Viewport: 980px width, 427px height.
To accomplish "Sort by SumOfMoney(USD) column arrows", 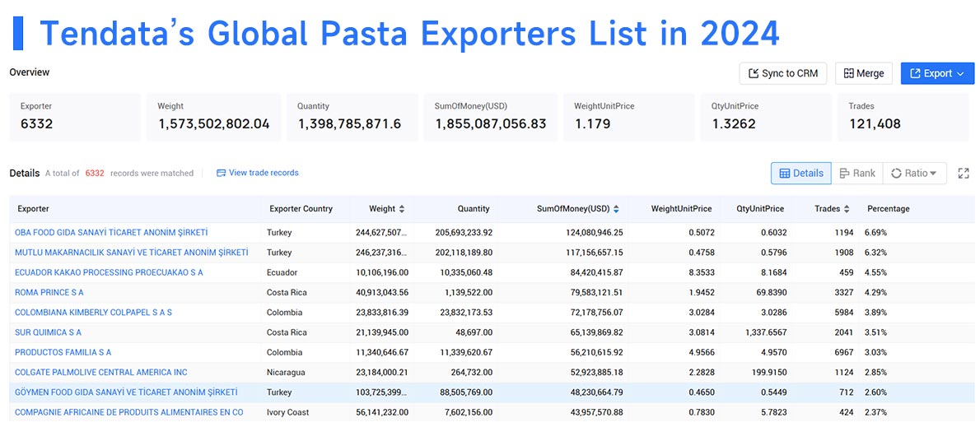I will (616, 209).
